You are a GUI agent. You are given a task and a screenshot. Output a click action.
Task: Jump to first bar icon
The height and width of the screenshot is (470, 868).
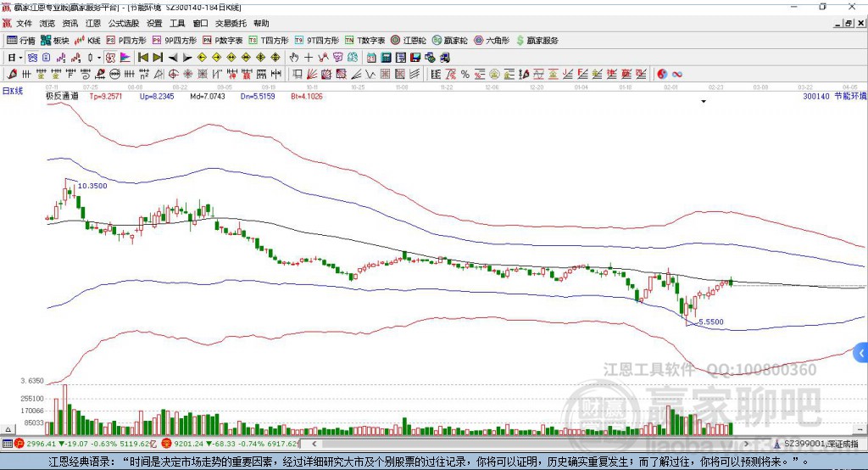(x=142, y=58)
